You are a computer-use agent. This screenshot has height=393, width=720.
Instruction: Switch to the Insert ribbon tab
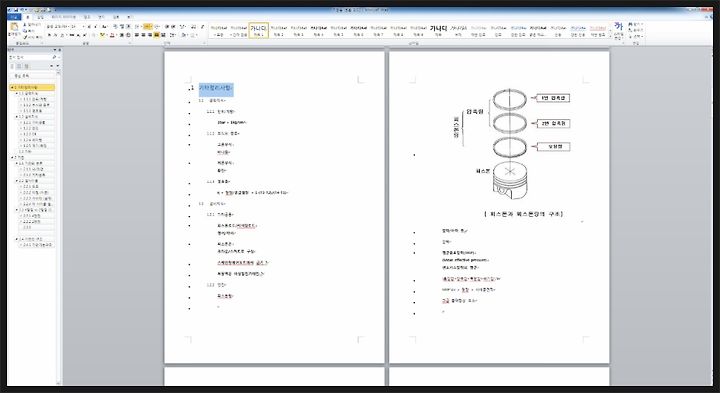pos(40,17)
